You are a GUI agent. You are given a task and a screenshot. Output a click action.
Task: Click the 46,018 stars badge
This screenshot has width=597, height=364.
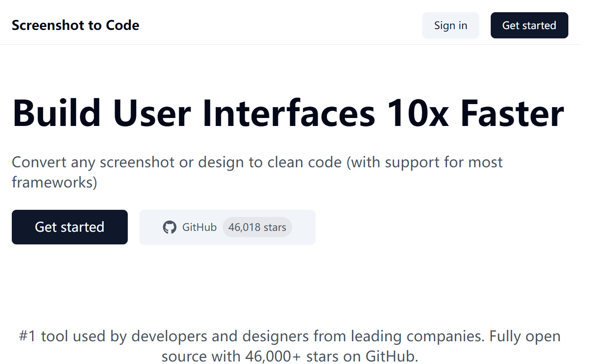[257, 227]
